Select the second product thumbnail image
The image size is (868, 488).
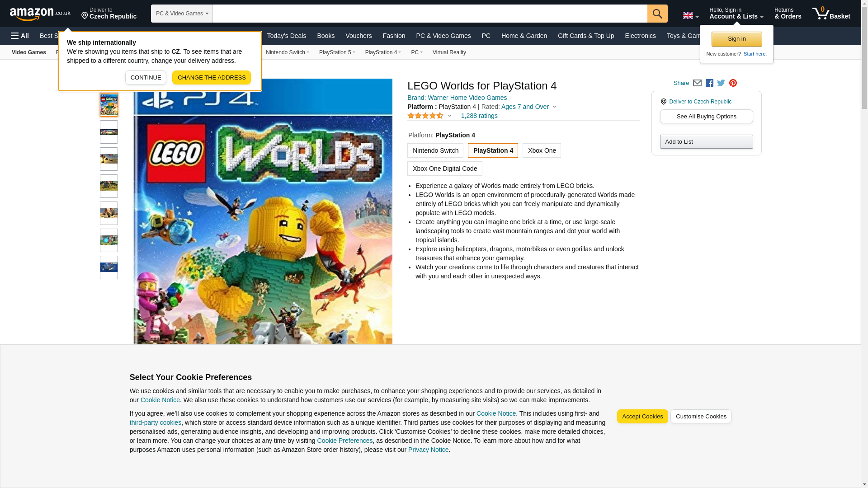pos(109,132)
